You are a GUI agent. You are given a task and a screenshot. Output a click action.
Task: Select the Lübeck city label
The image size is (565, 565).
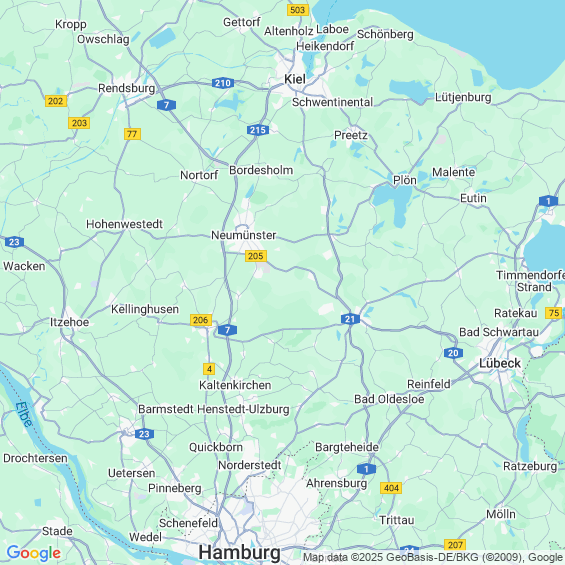coord(500,363)
